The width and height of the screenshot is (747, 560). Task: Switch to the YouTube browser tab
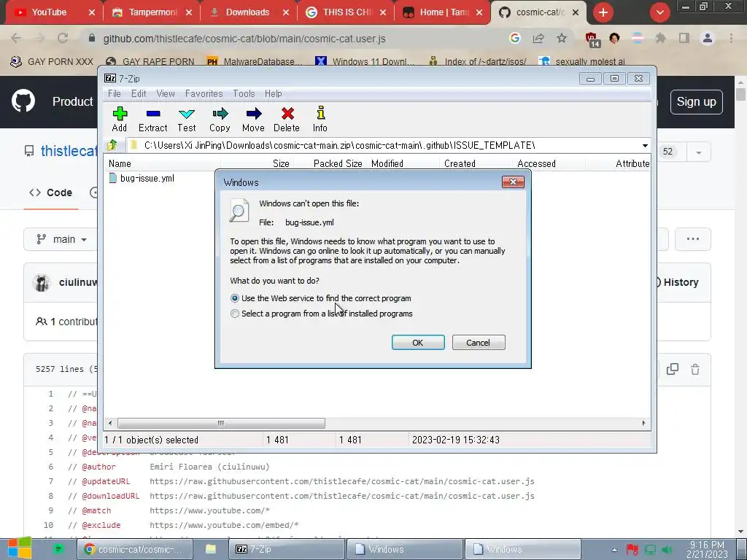tap(49, 12)
